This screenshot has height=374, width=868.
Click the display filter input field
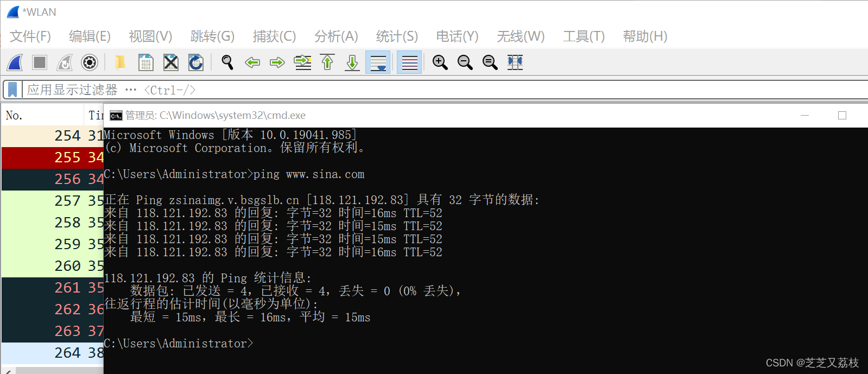[x=445, y=90]
